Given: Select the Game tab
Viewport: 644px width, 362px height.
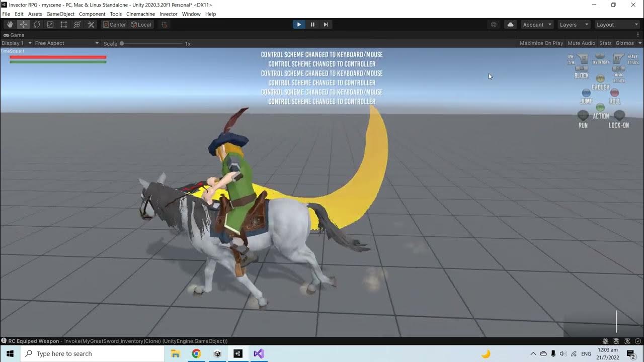Looking at the screenshot, I should tap(14, 35).
